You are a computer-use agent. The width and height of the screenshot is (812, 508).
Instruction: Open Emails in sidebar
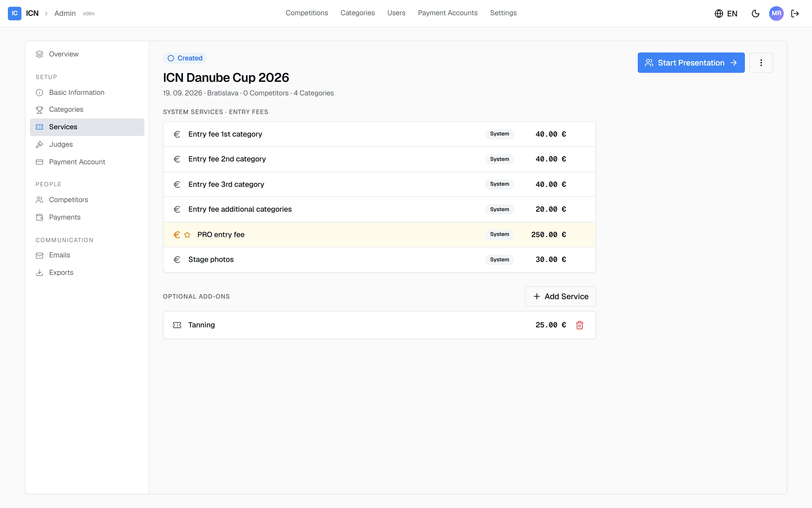[x=87, y=255]
